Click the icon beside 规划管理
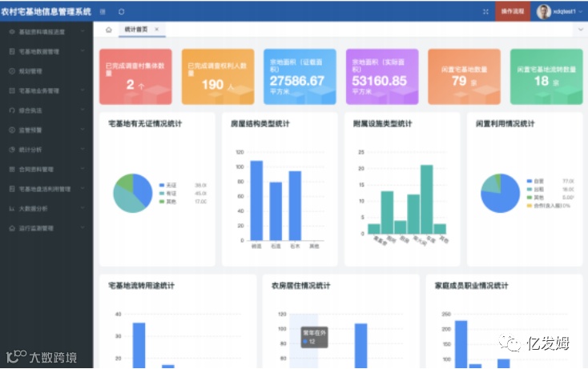The image size is (588, 369). [12, 70]
